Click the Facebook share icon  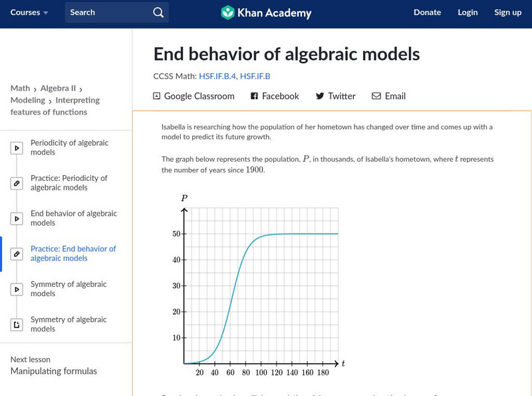254,96
